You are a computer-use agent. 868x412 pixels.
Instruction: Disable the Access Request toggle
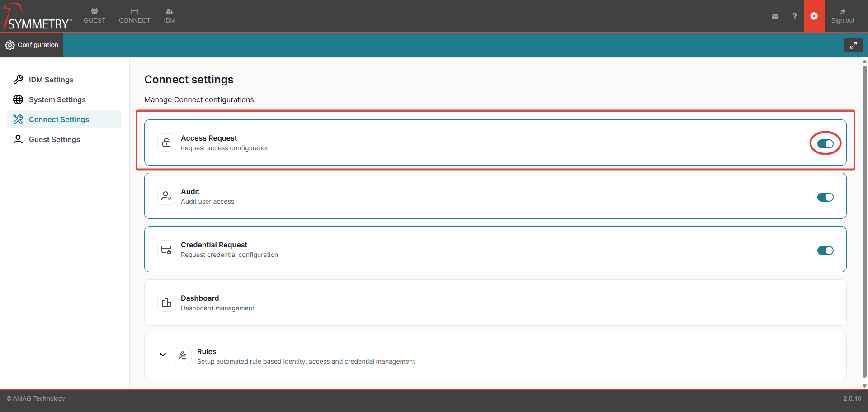tap(825, 144)
